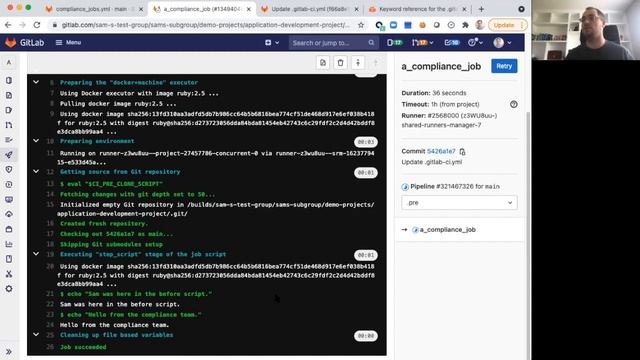
Task: Reload the browser page
Action: click(37, 25)
